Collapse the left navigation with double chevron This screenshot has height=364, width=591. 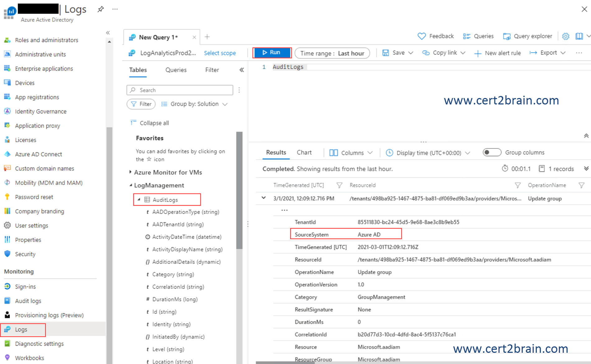tap(108, 33)
